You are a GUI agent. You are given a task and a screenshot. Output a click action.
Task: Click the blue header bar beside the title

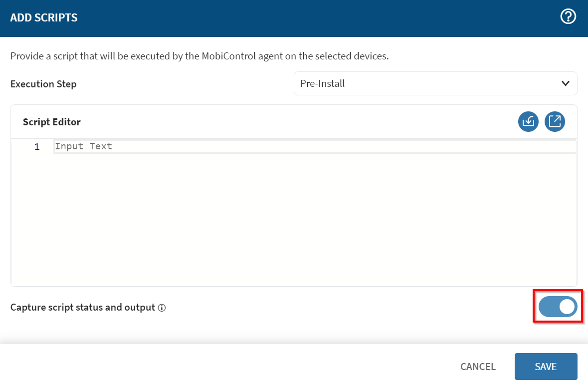[x=319, y=18]
